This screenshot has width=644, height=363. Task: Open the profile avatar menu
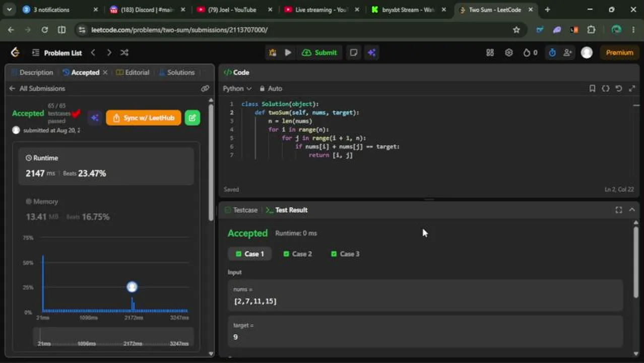coord(587,52)
